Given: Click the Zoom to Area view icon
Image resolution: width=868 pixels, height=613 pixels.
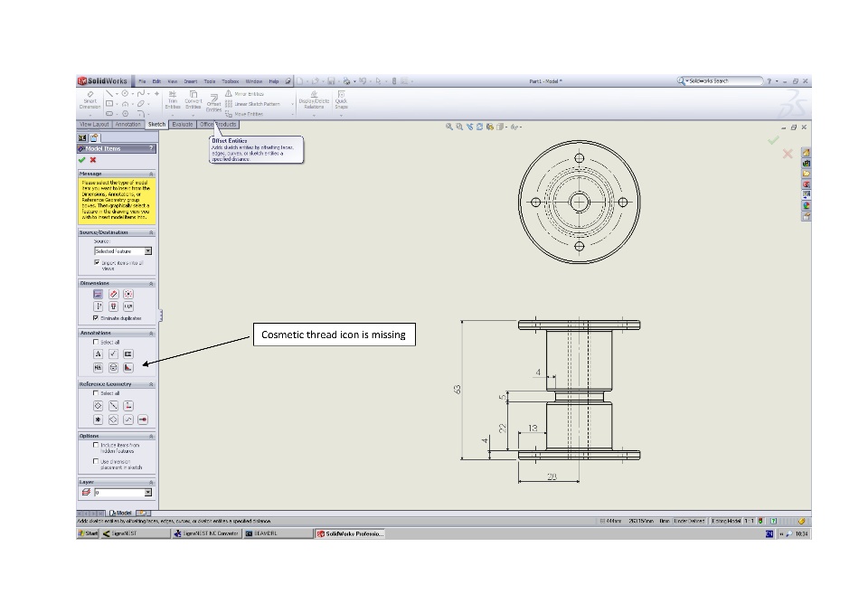Looking at the screenshot, I should tap(459, 127).
